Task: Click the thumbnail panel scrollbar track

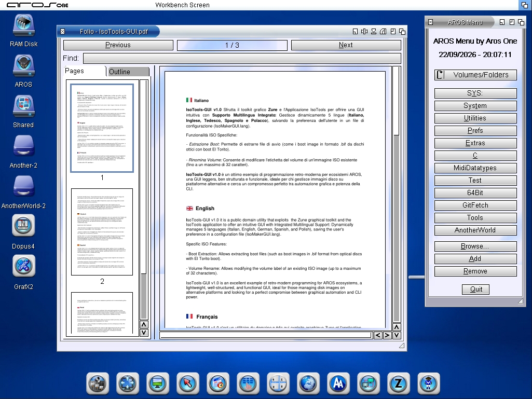Action: coord(144,200)
